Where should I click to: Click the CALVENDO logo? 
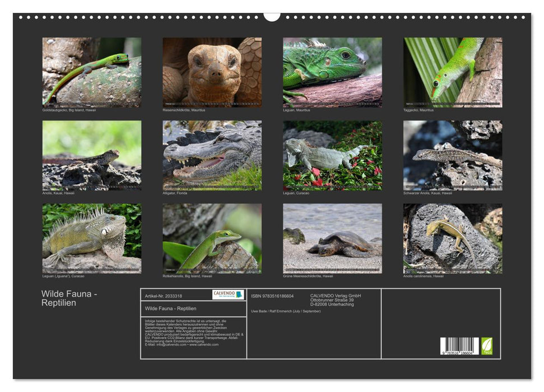pos(228,295)
